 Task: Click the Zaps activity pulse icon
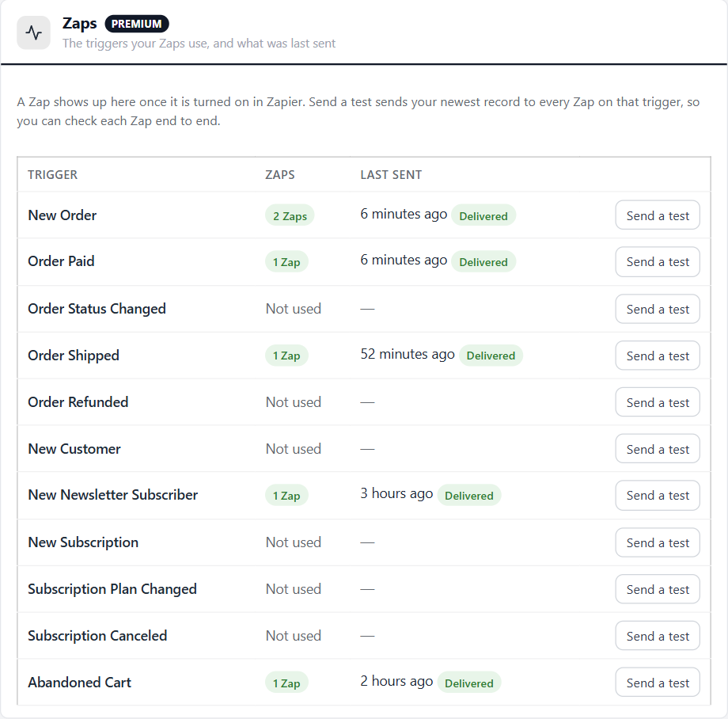(x=33, y=32)
